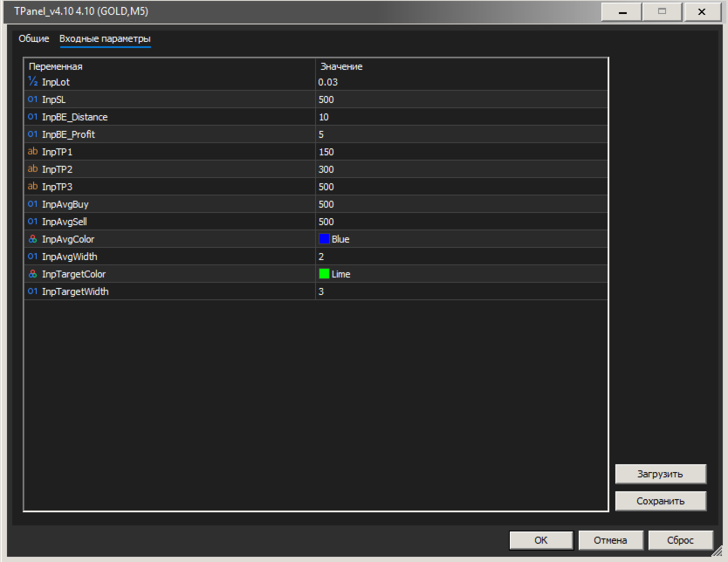Select the InpTP3 variable name
The height and width of the screenshot is (562, 728).
pos(57,187)
